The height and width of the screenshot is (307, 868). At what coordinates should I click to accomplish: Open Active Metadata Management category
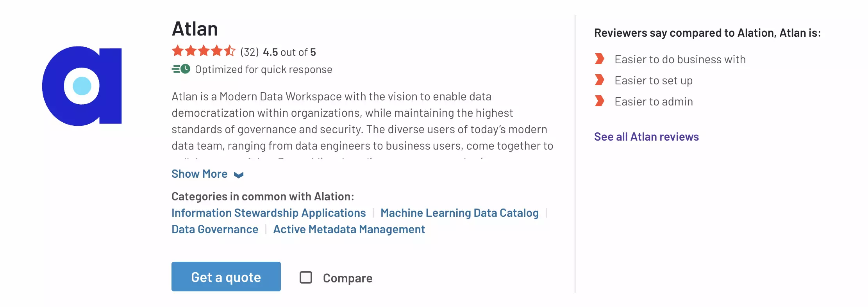tap(349, 229)
